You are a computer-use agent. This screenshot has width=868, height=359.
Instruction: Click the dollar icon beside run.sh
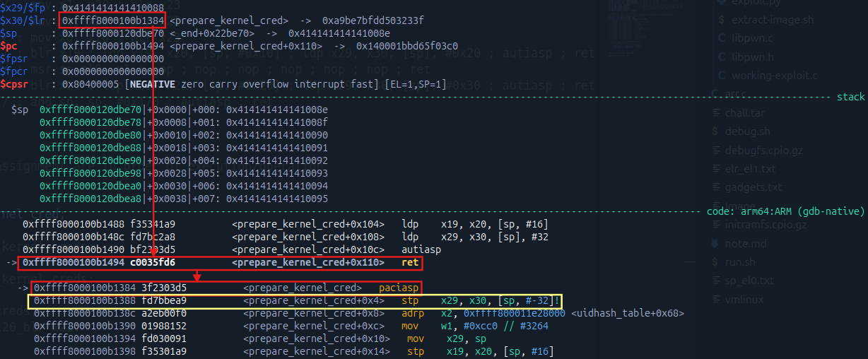click(x=715, y=262)
